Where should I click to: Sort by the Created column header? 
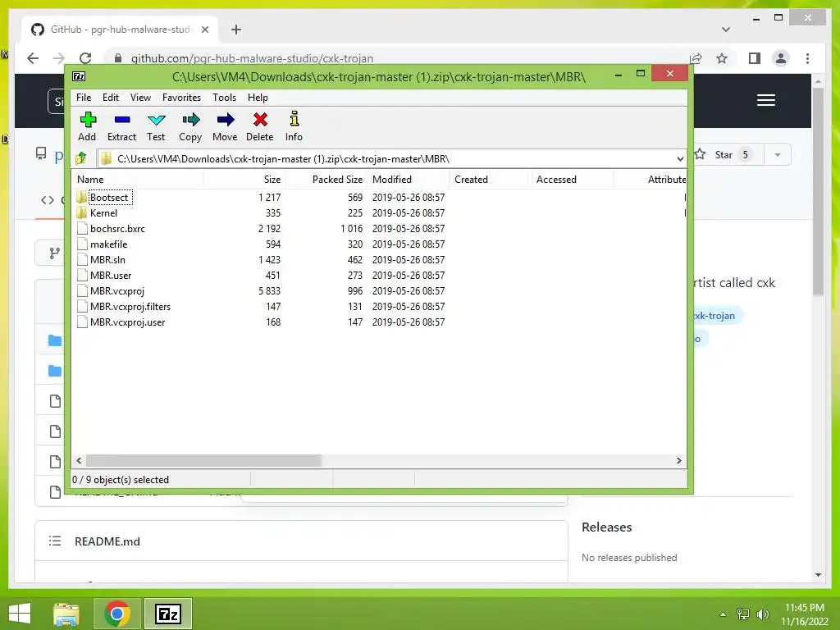coord(491,180)
